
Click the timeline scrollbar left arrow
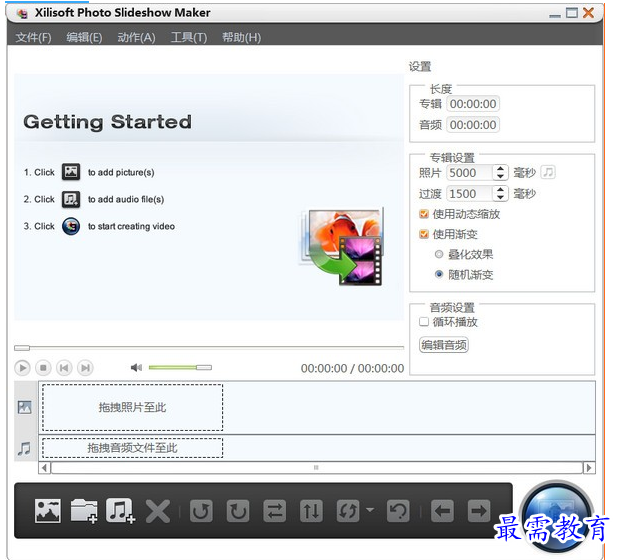point(45,468)
